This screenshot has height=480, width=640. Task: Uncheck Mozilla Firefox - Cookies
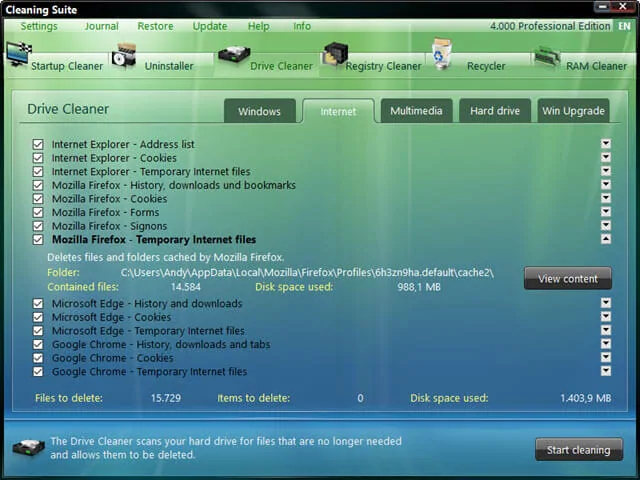click(x=38, y=199)
